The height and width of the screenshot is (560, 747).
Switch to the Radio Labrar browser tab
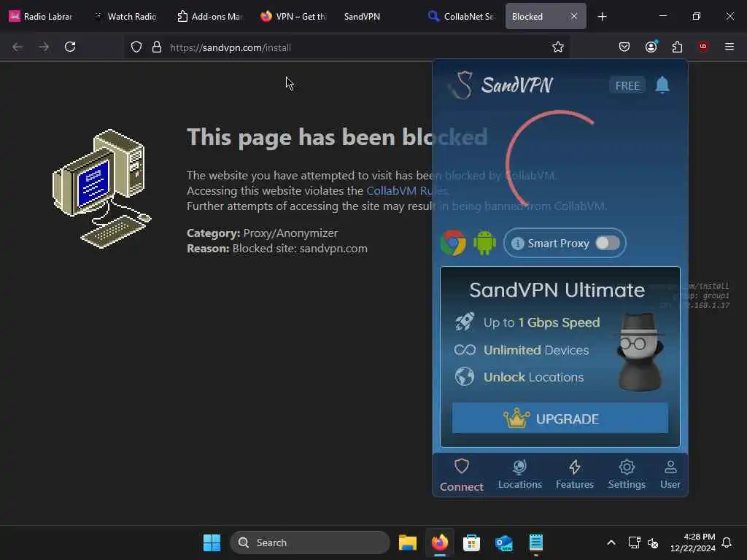pos(41,17)
